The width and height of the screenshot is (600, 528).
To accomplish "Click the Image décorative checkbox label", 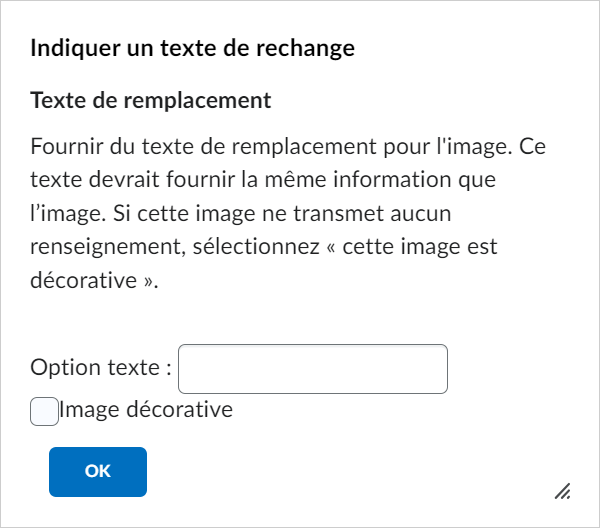I will [x=146, y=409].
